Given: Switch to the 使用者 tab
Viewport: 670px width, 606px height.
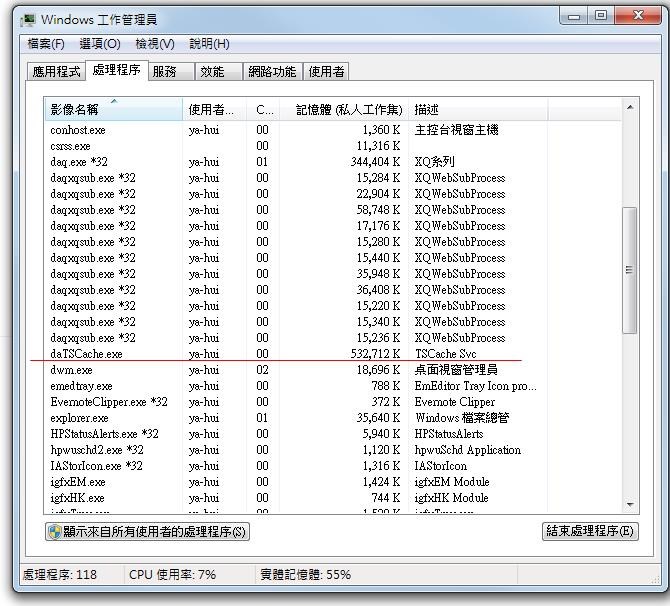Looking at the screenshot, I should [x=327, y=72].
